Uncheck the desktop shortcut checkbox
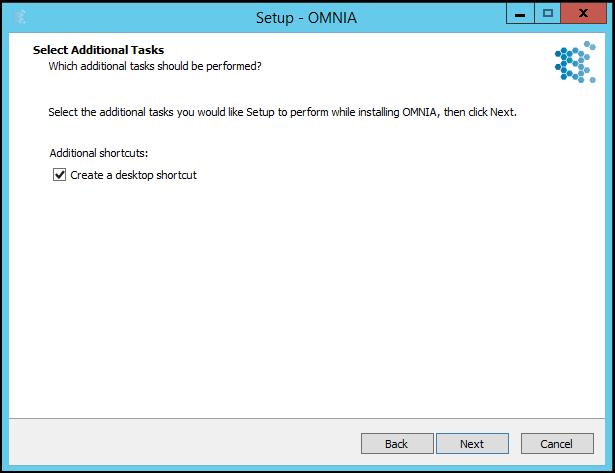 pyautogui.click(x=59, y=175)
